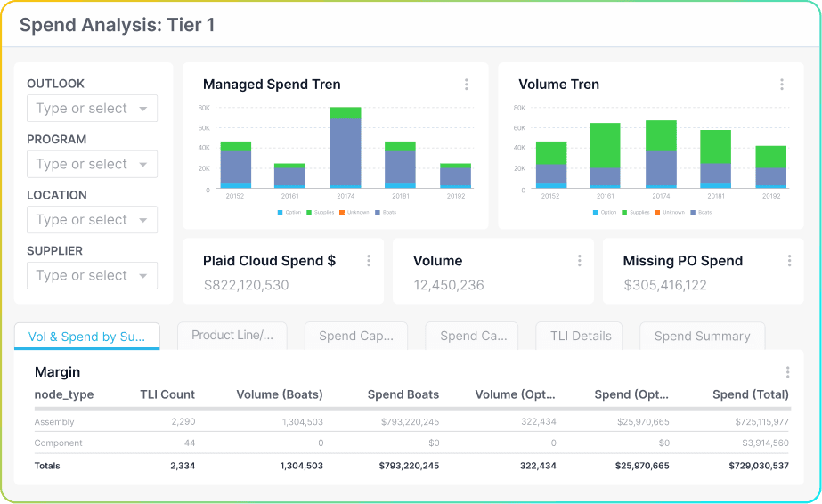Click Totals TLI Count value 2,334
This screenshot has height=504, width=822.
[183, 466]
